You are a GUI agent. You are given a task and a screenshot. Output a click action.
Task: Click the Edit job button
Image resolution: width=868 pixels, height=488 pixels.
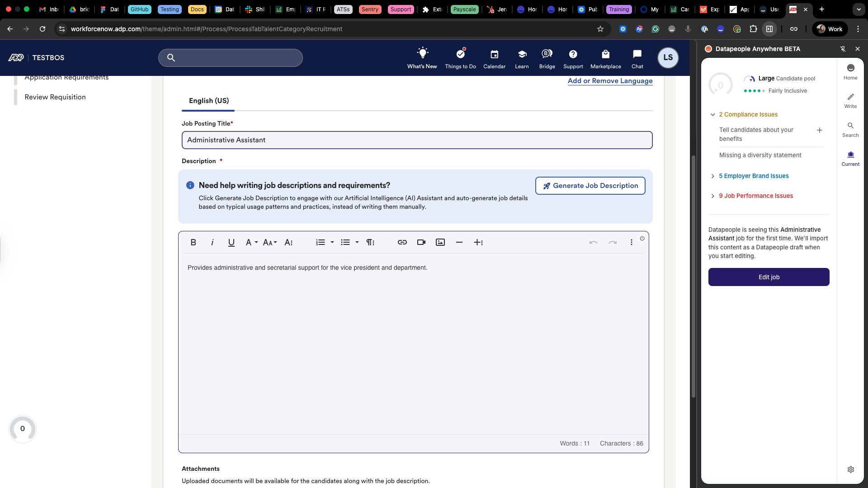769,277
